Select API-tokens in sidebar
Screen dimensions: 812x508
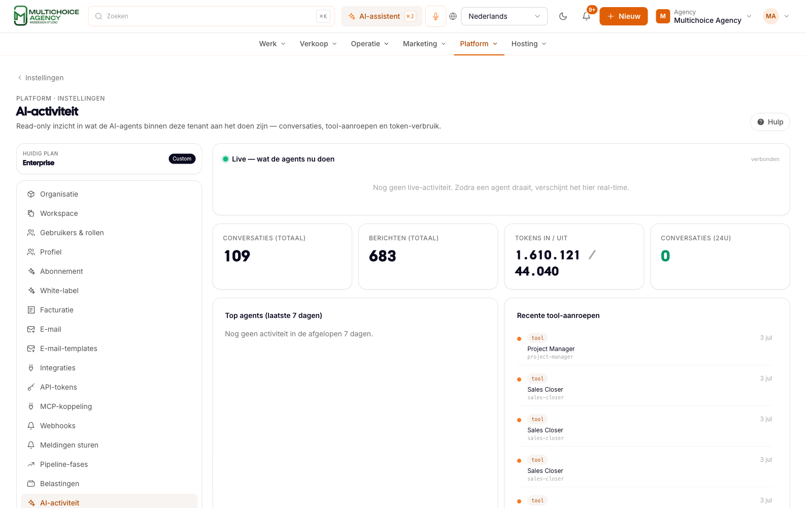(109, 387)
